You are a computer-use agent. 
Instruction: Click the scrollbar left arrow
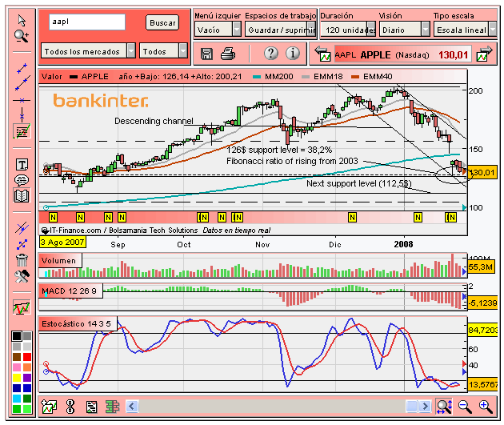coord(132,407)
